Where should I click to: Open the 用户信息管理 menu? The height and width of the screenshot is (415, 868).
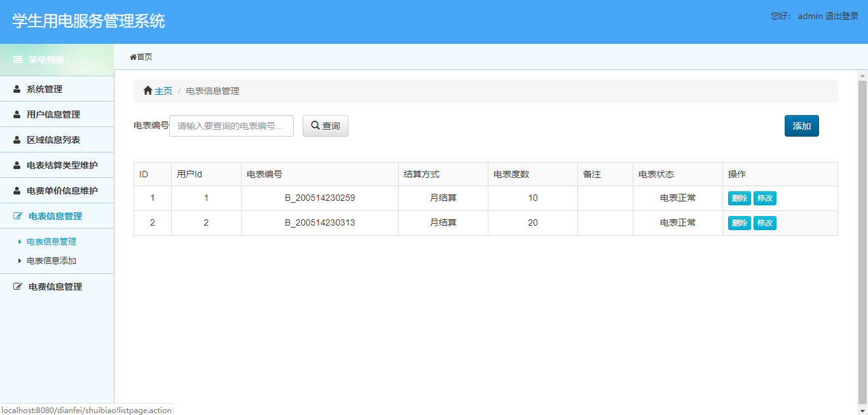click(x=57, y=114)
